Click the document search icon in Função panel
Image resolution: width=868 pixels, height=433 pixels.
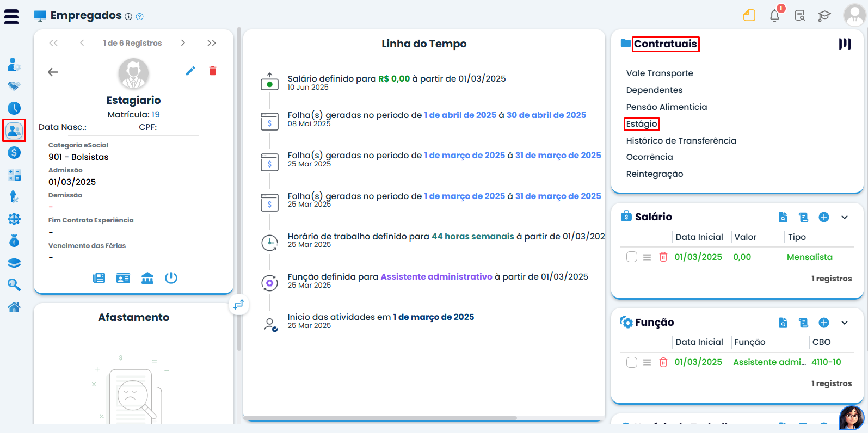point(783,323)
